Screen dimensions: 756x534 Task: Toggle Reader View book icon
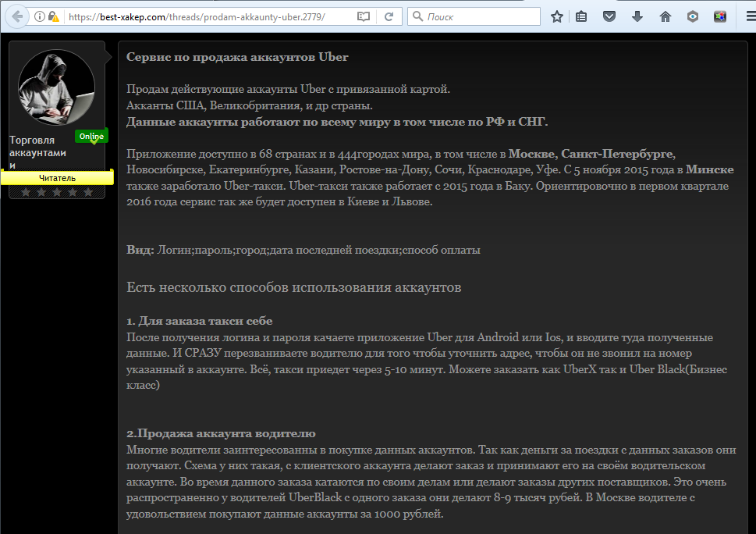pos(364,17)
